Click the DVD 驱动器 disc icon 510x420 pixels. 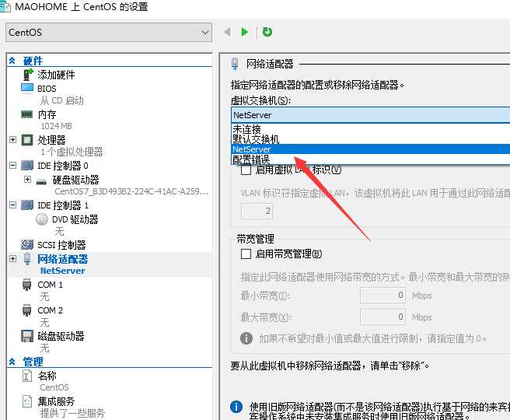(x=42, y=219)
